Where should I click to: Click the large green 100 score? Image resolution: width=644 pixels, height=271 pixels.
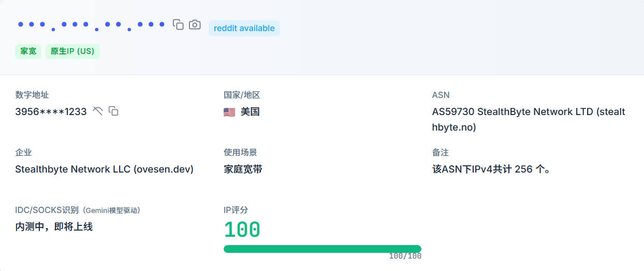pyautogui.click(x=242, y=230)
